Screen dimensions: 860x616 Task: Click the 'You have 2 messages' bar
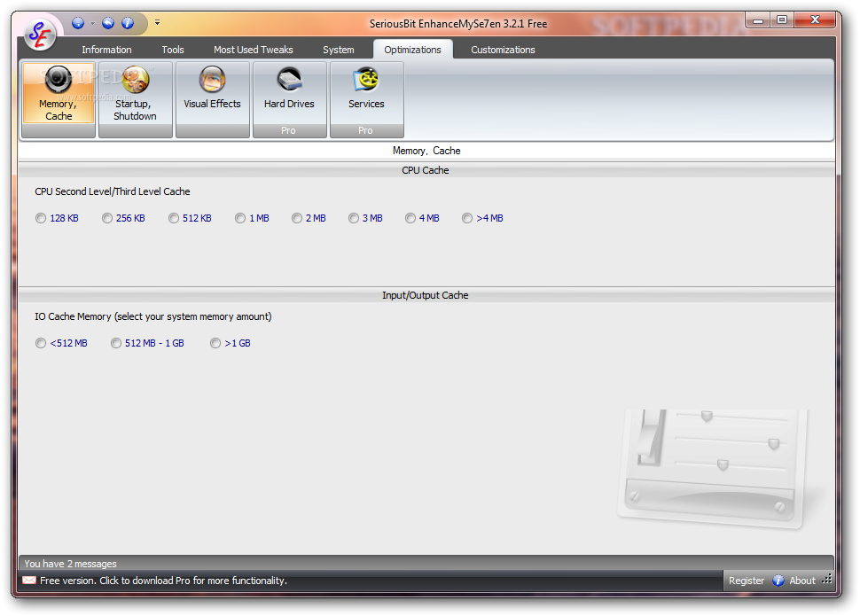click(426, 564)
